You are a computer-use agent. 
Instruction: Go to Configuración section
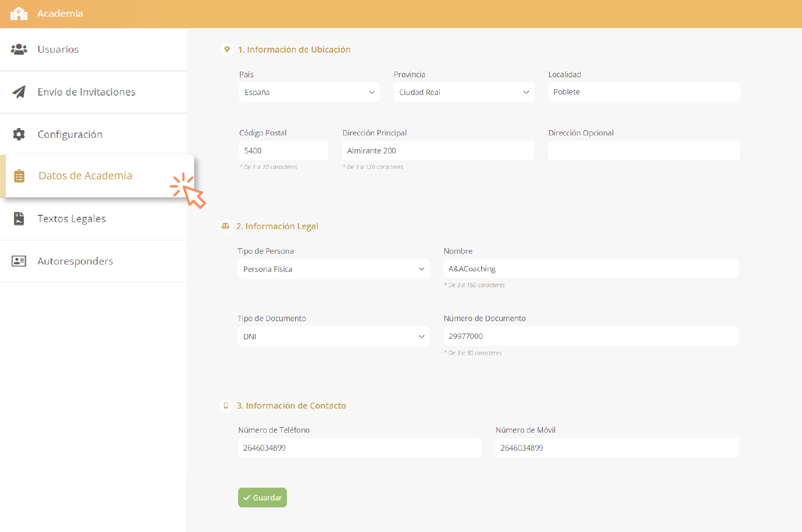click(x=93, y=134)
